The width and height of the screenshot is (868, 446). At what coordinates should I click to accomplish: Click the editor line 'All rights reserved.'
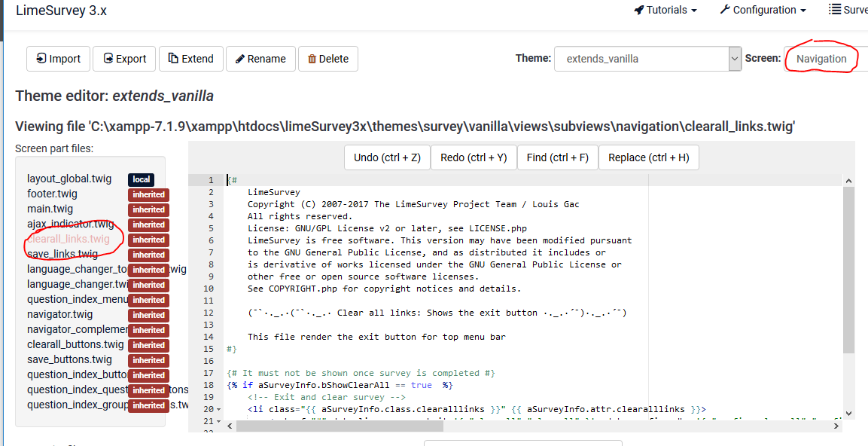300,216
